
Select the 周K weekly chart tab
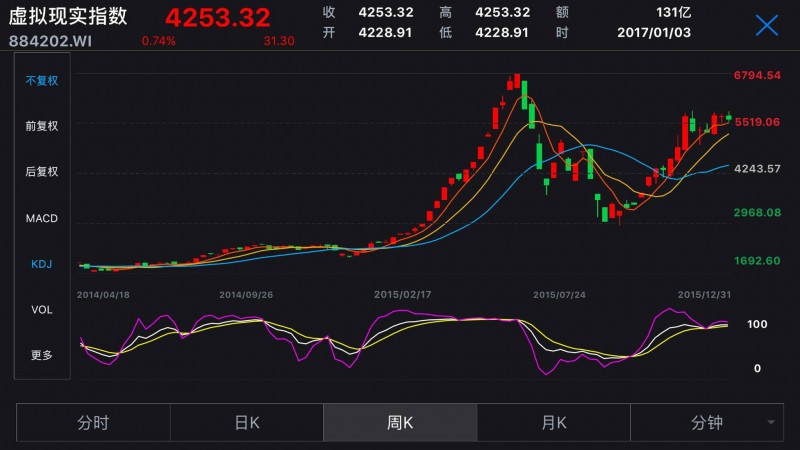[400, 423]
